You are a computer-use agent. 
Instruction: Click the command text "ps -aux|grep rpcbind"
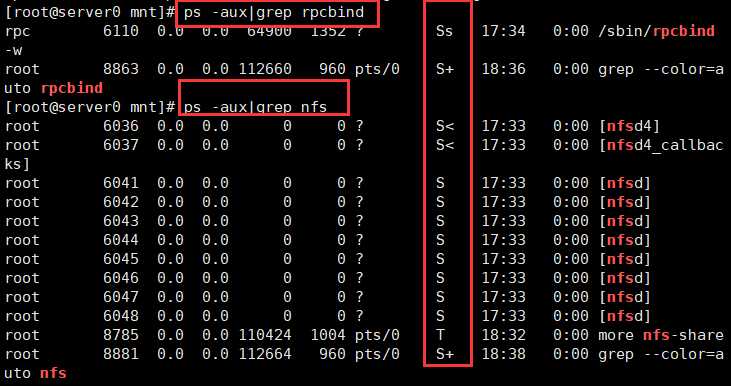(x=274, y=13)
